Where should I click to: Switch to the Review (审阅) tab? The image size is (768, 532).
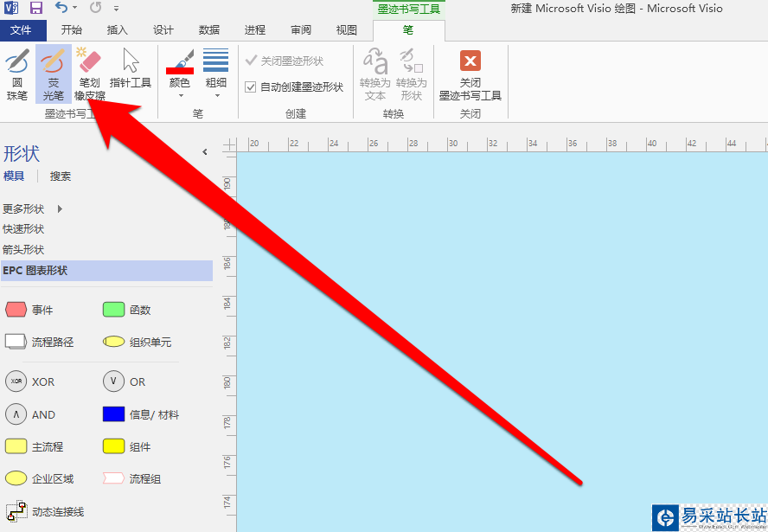coord(301,30)
